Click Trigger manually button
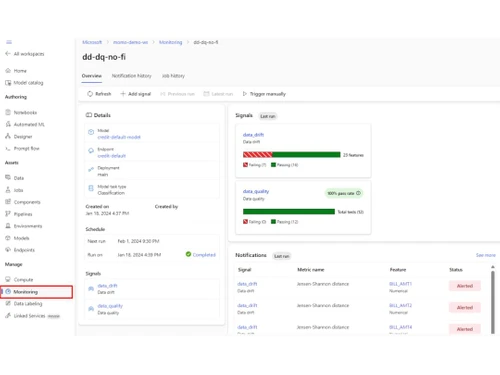Viewport: 500px width, 375px height. click(x=264, y=94)
